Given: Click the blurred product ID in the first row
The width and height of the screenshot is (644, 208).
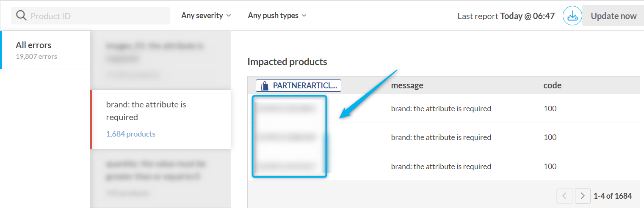Looking at the screenshot, I should [286, 109].
